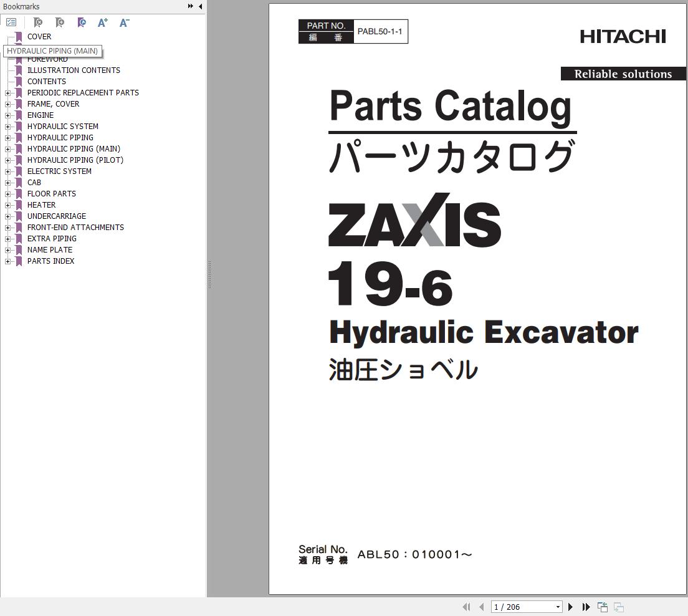This screenshot has width=688, height=616.
Task: Click the bookmark icon beside COVER
Action: [x=19, y=37]
